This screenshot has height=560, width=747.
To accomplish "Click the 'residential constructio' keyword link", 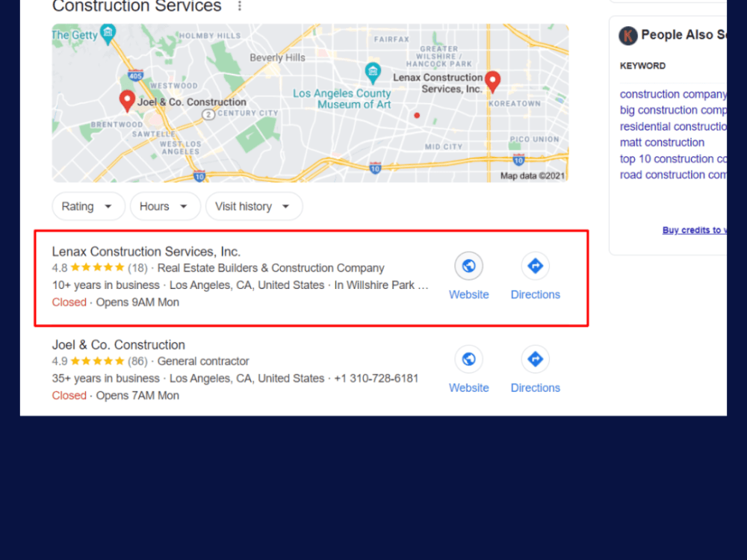I will click(673, 127).
